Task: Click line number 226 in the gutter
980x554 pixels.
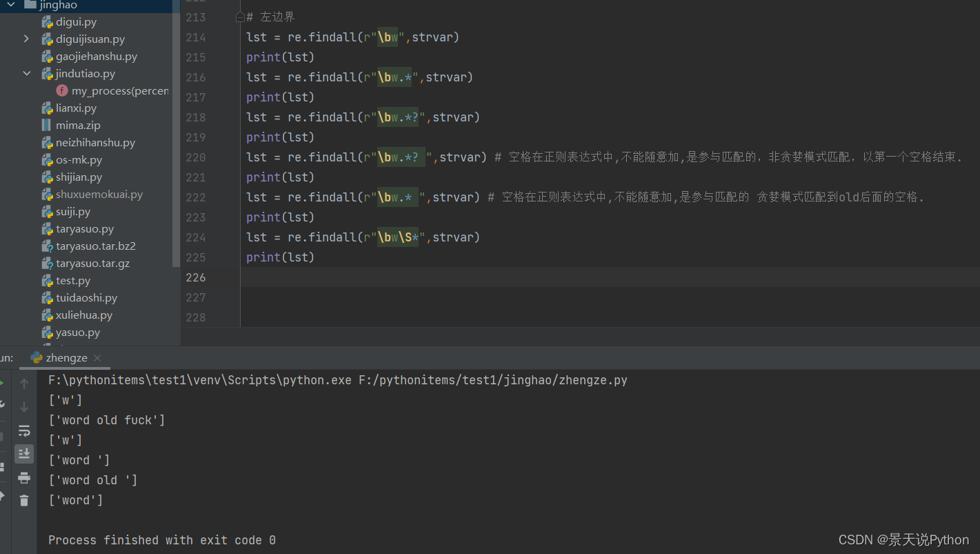Action: tap(196, 277)
